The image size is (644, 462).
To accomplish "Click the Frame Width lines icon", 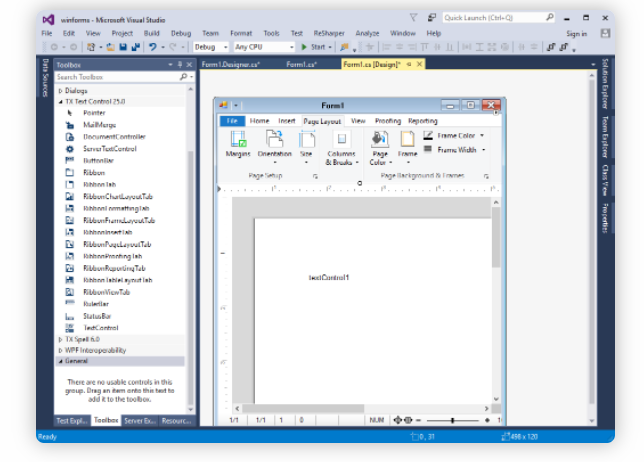I will [428, 149].
